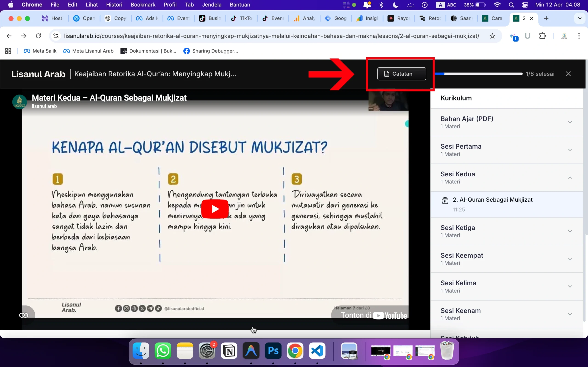The width and height of the screenshot is (588, 367).
Task: Click the site information icon in the address bar
Action: coord(56,36)
